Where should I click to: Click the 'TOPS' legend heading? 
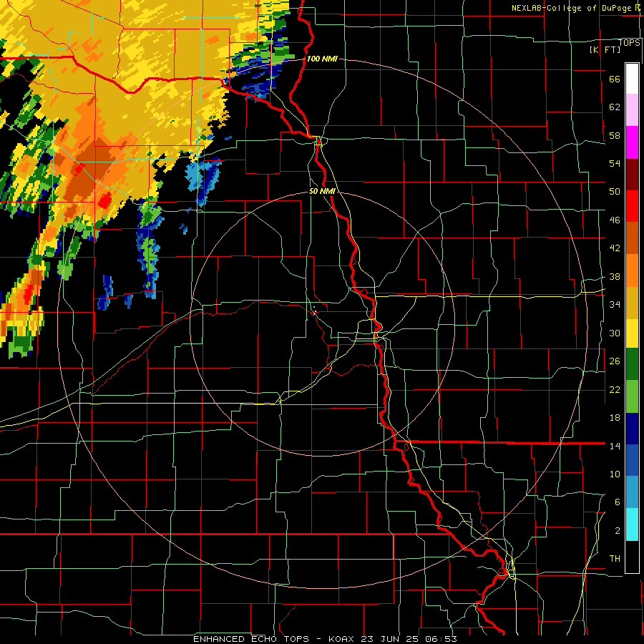tap(630, 43)
